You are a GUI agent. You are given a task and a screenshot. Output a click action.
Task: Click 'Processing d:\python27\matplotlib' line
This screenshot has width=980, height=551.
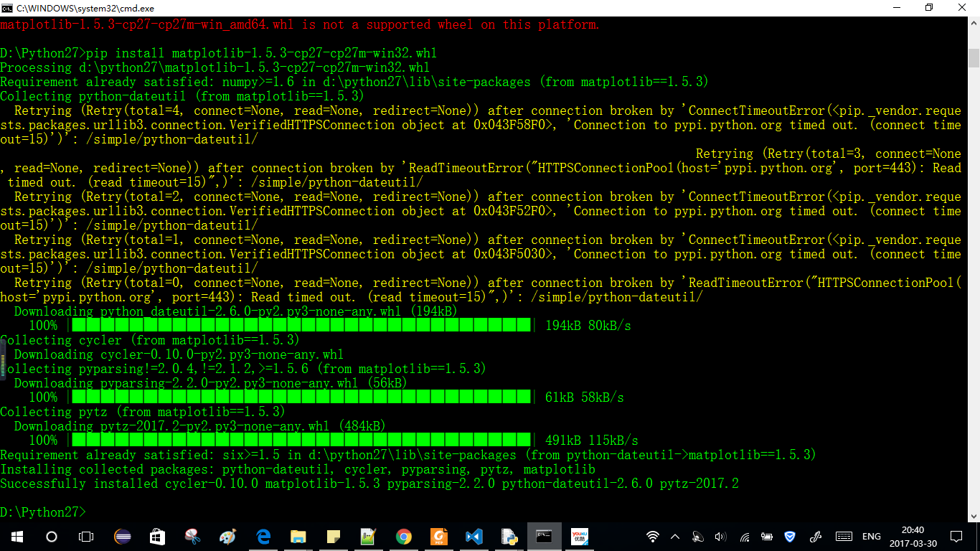coord(215,67)
